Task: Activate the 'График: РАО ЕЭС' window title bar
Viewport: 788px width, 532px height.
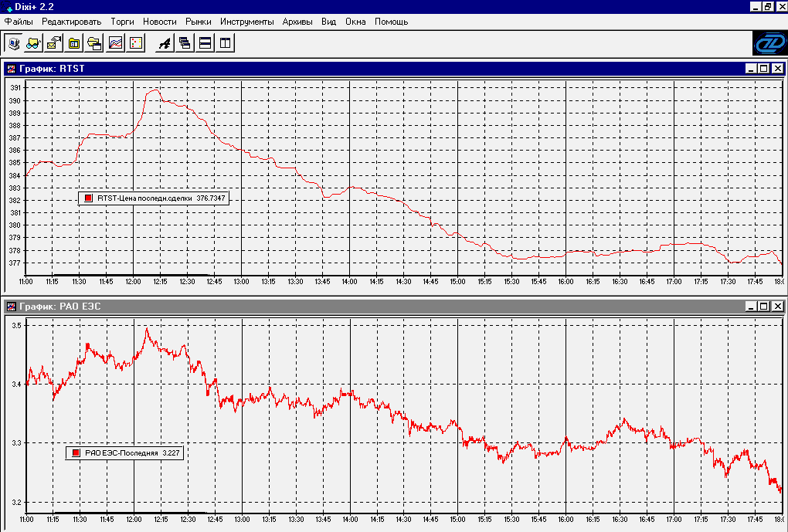Action: point(394,307)
